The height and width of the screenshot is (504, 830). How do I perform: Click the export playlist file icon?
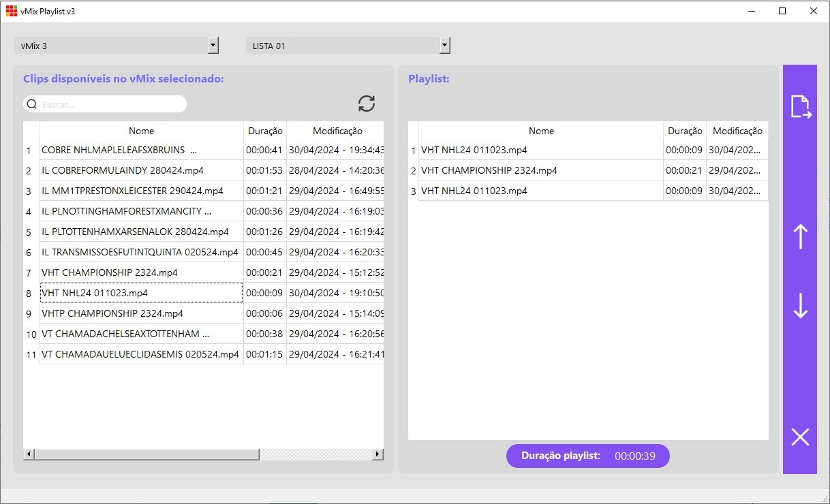click(800, 108)
